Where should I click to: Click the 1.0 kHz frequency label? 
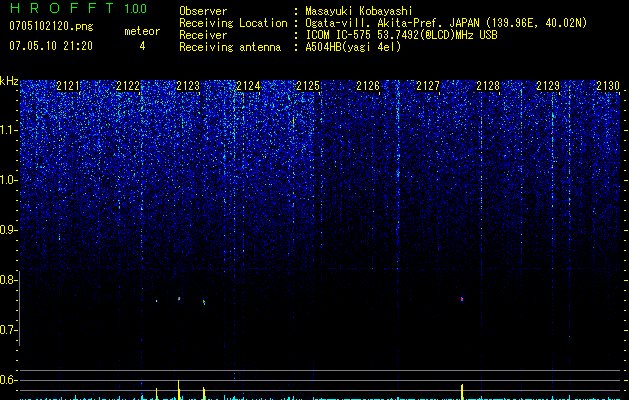[8, 180]
